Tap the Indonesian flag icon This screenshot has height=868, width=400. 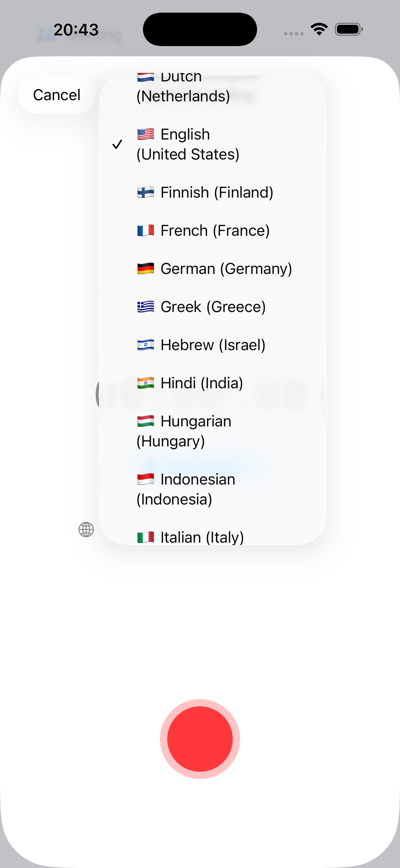[x=145, y=479]
